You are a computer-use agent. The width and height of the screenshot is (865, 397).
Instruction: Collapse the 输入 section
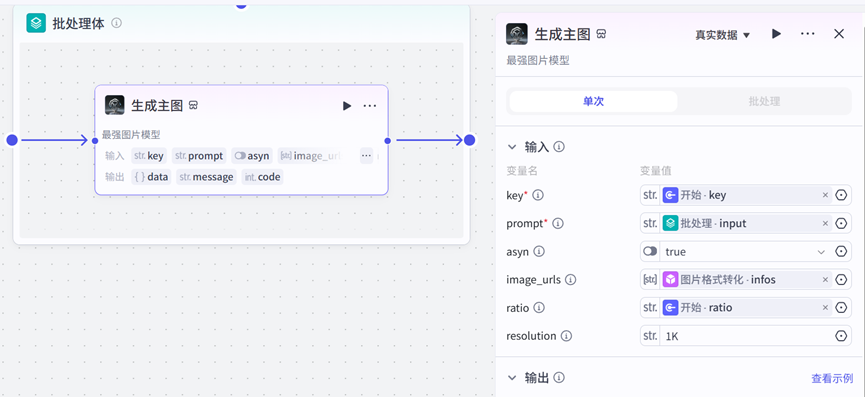(512, 147)
